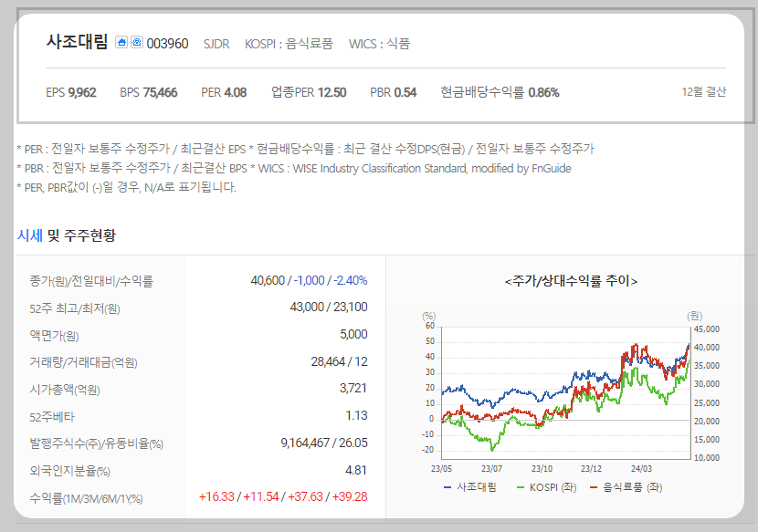
Task: Click the 24/03 x-axis label
Action: click(641, 469)
